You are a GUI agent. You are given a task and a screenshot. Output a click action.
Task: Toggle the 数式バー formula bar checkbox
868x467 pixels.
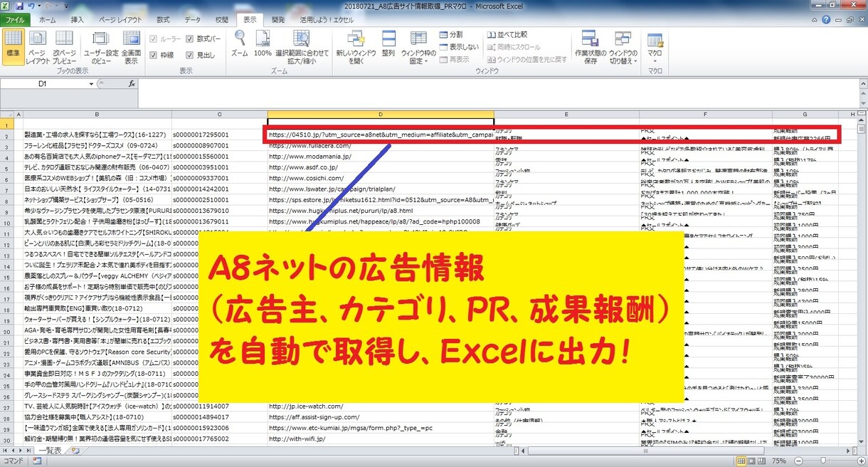click(190, 38)
